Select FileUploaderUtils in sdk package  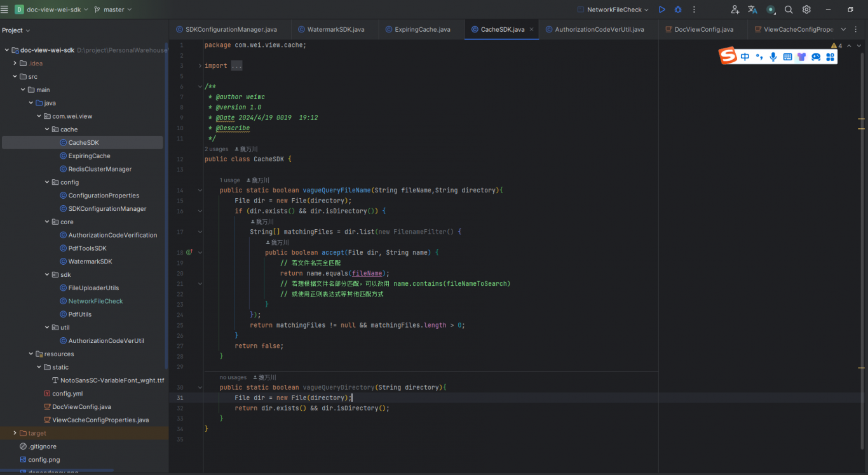(93, 288)
